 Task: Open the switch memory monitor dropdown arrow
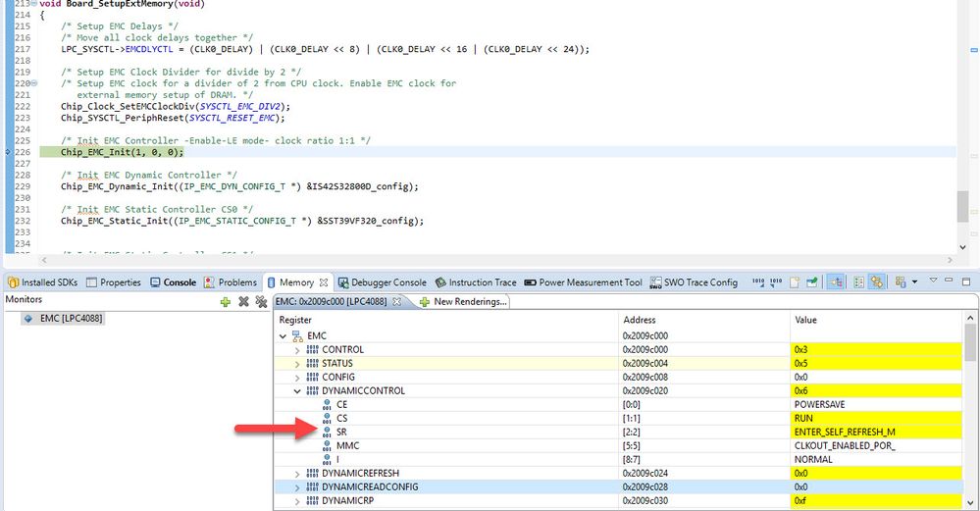914,282
